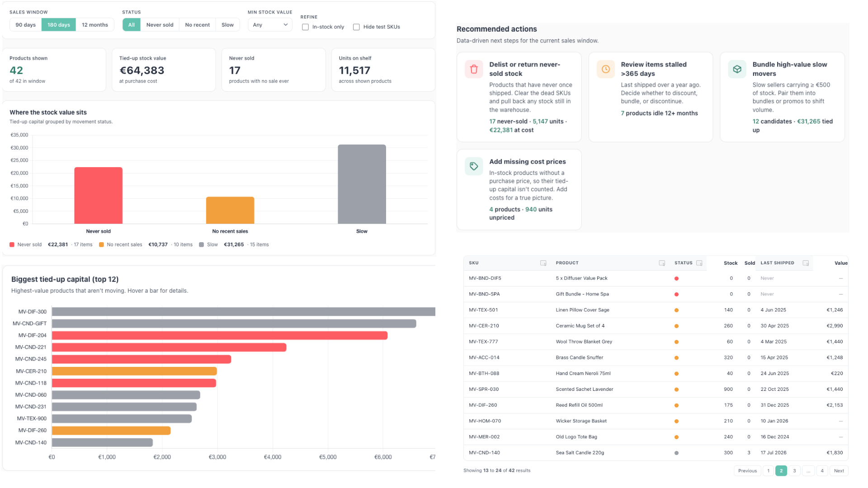Click the Tied-up stock value summary card
The height and width of the screenshot is (488, 868).
(x=164, y=70)
